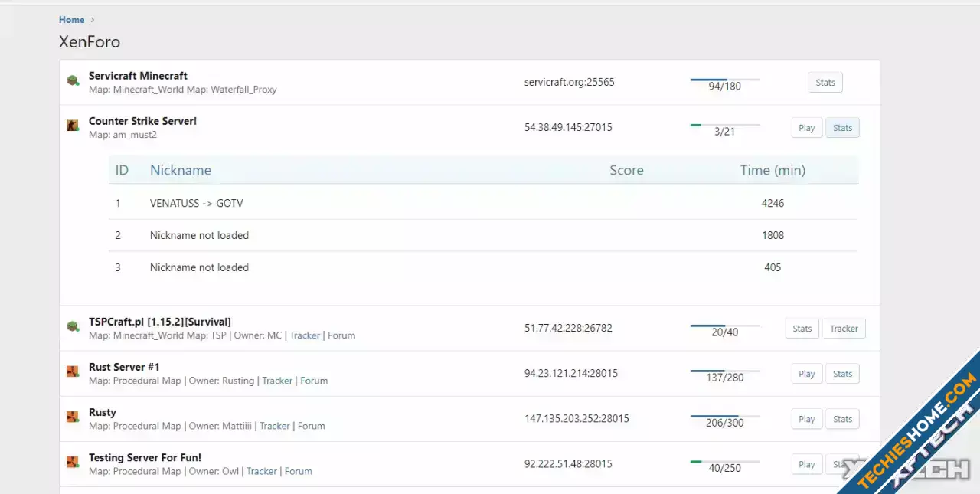
Task: Select player row VENATUSS -> GOTV
Action: pyautogui.click(x=483, y=203)
